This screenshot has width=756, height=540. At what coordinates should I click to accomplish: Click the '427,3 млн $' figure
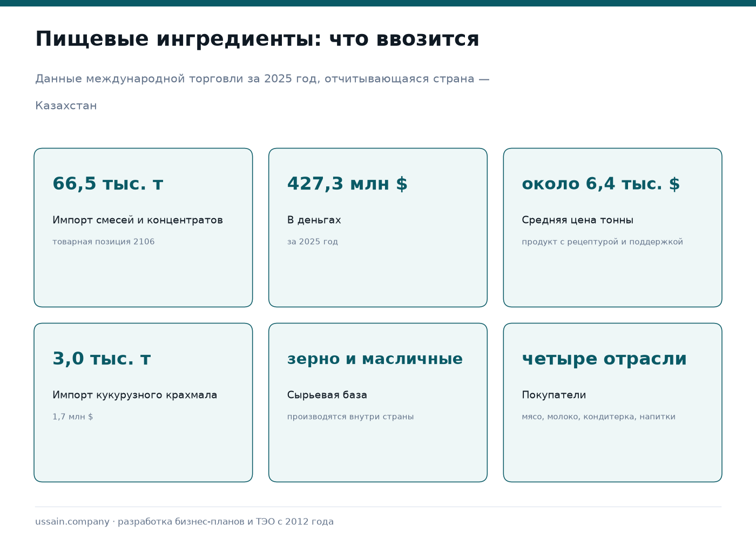347,184
